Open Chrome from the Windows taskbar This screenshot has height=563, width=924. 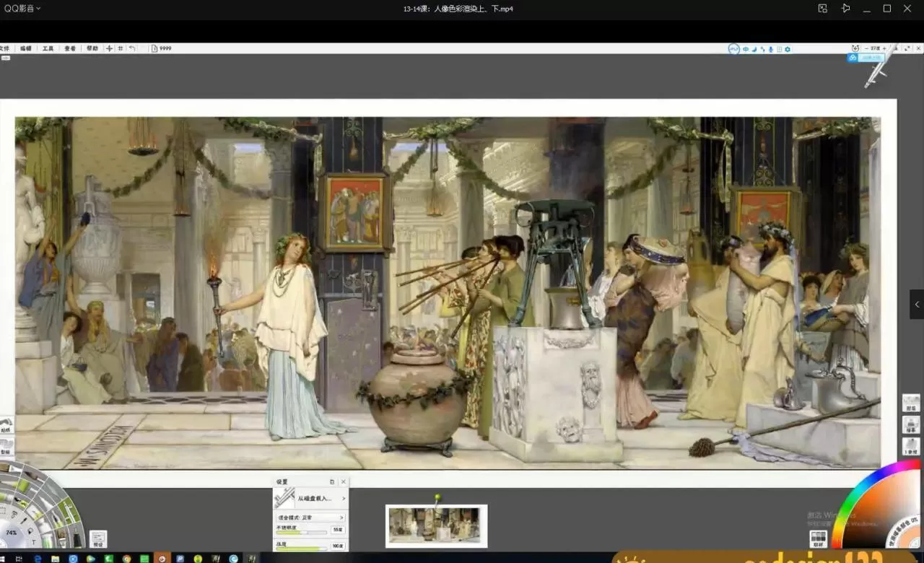[127, 558]
